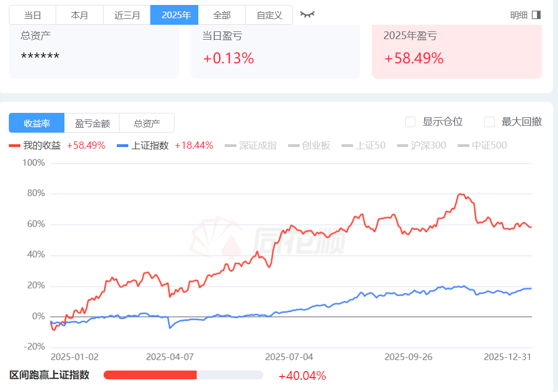
Task: Click the 区间跑赢上证指数 progress bar
Action: 183,375
